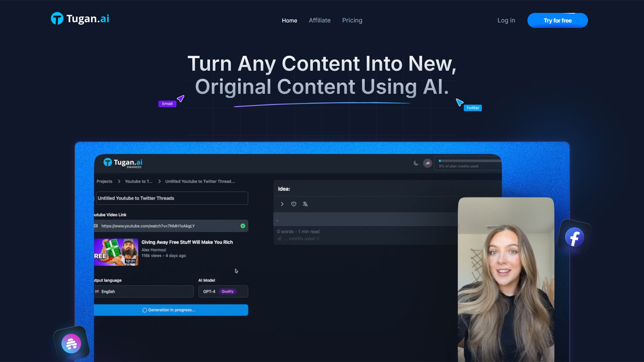Click 'Giving Away Free Stuff Will Make You Rich' title

pos(187,242)
